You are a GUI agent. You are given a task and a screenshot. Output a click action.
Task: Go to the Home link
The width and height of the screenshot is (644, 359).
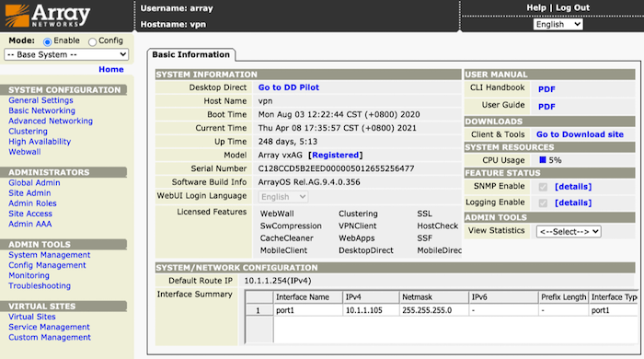[x=111, y=69]
